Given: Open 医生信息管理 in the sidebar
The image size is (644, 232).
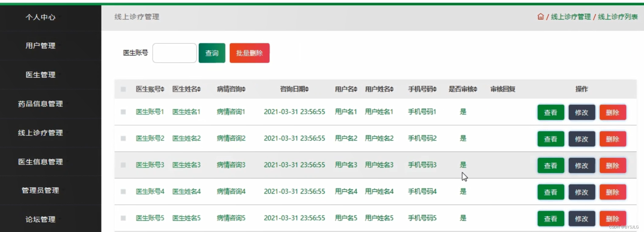Looking at the screenshot, I should click(40, 161).
